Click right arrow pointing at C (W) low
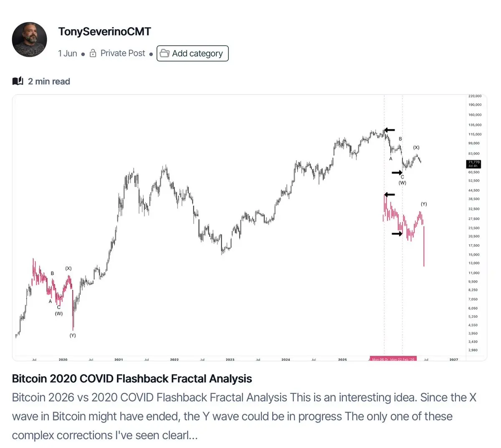This screenshot has width=501, height=448. point(397,172)
